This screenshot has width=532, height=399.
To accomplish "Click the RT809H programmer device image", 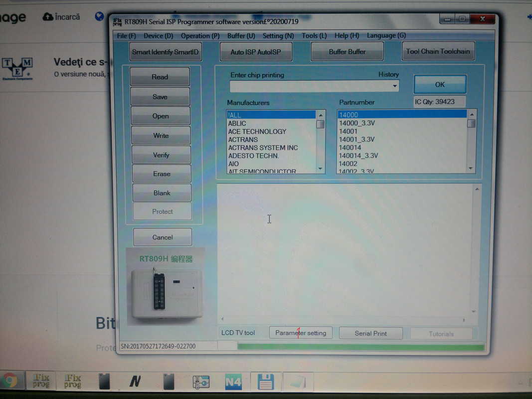I will [166, 287].
